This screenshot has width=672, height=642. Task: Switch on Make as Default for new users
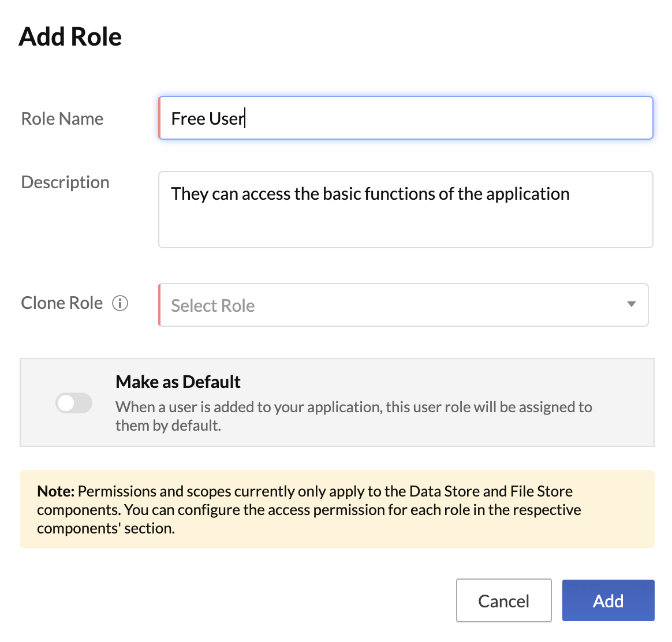tap(74, 403)
